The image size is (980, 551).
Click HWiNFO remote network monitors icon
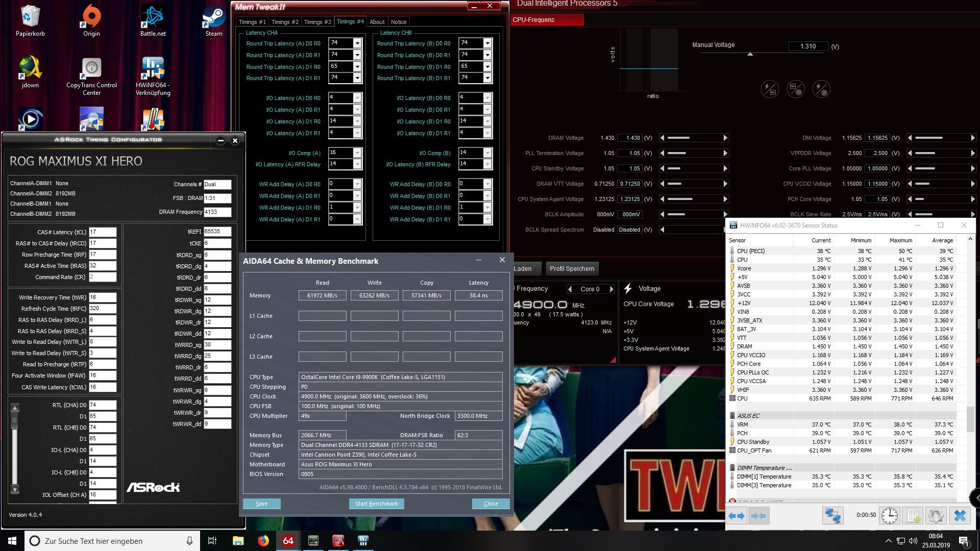832,516
